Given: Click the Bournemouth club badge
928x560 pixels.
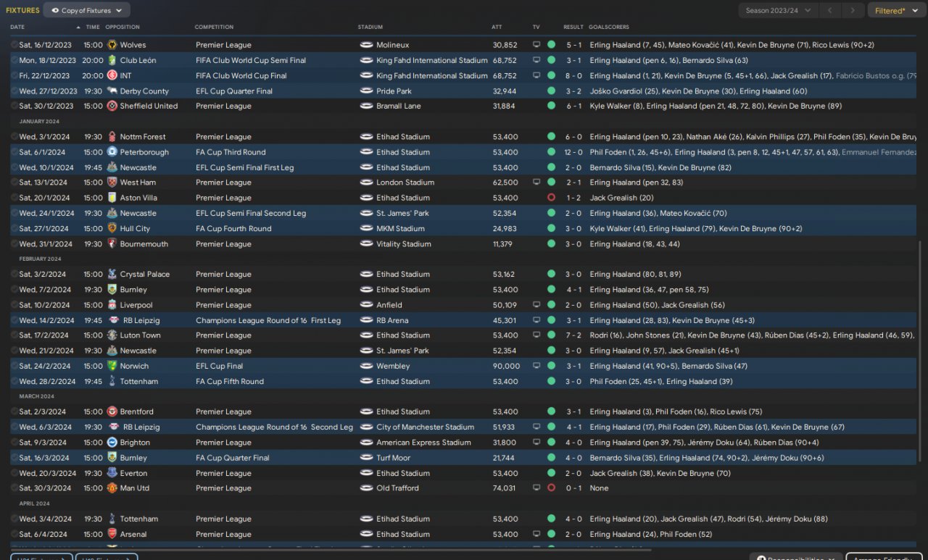Looking at the screenshot, I should tap(112, 244).
